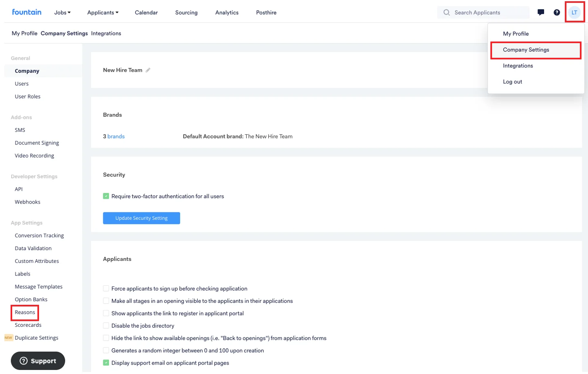Enable random integer generation checkbox
Image resolution: width=588 pixels, height=374 pixels.
click(x=106, y=350)
